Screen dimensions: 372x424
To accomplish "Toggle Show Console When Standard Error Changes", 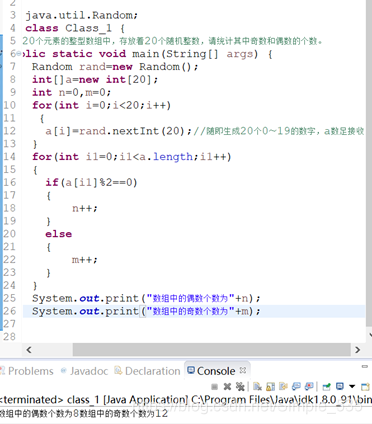I will pos(309,387).
